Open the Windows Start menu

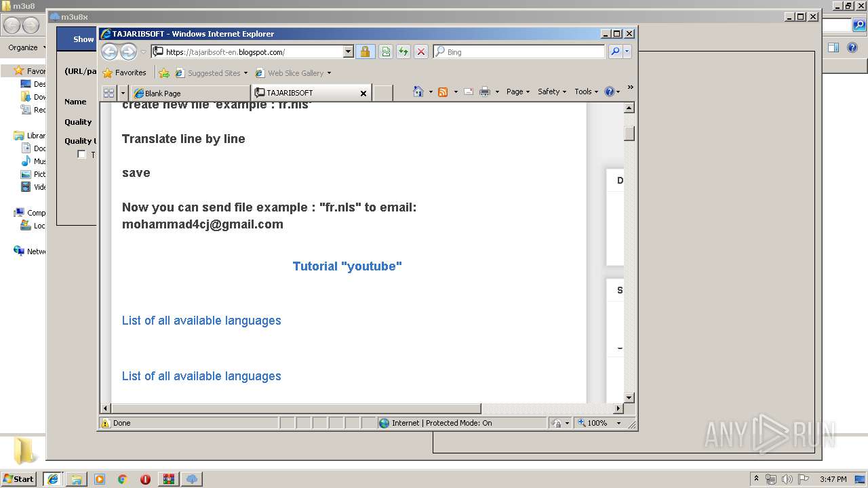19,479
